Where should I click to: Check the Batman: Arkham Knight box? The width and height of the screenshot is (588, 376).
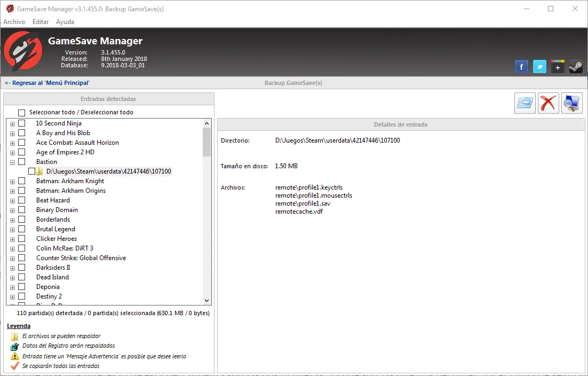click(22, 181)
